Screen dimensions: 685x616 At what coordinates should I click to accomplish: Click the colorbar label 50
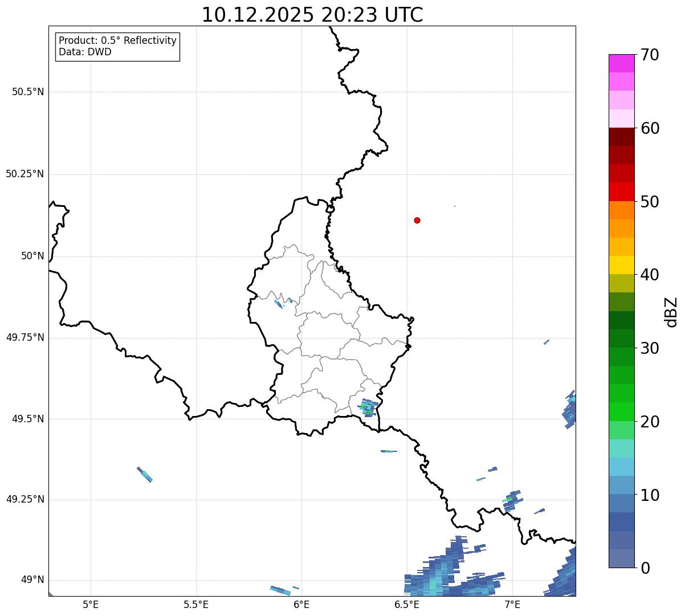(x=650, y=202)
